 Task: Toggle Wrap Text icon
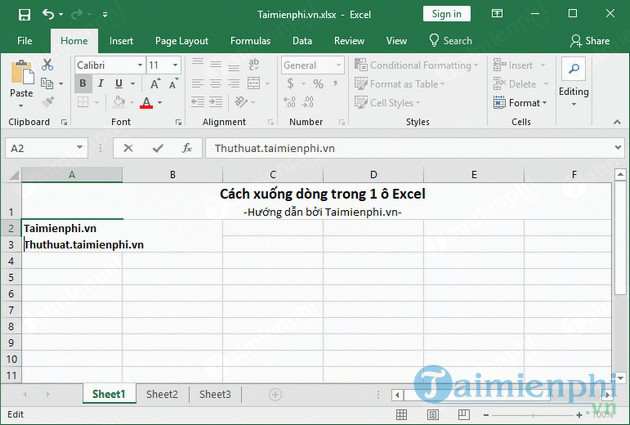tap(254, 64)
